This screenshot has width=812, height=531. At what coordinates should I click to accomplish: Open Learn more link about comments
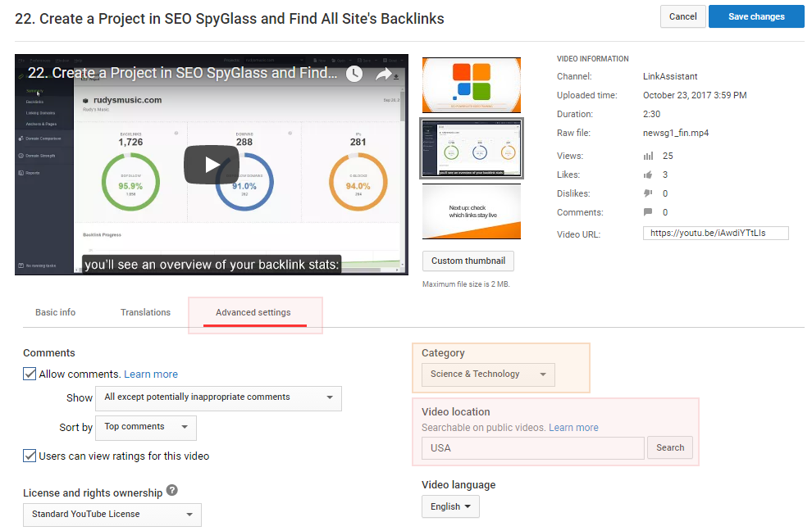click(x=151, y=374)
